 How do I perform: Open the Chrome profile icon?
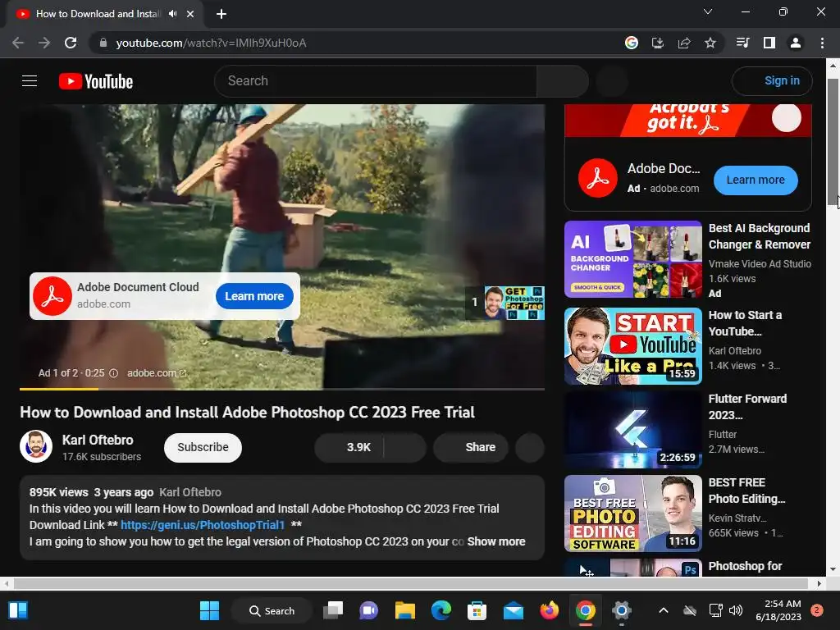[796, 43]
